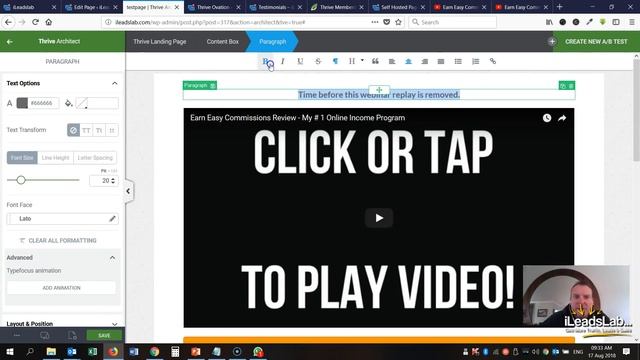
Task: Open the text color swatch
Action: point(22,103)
